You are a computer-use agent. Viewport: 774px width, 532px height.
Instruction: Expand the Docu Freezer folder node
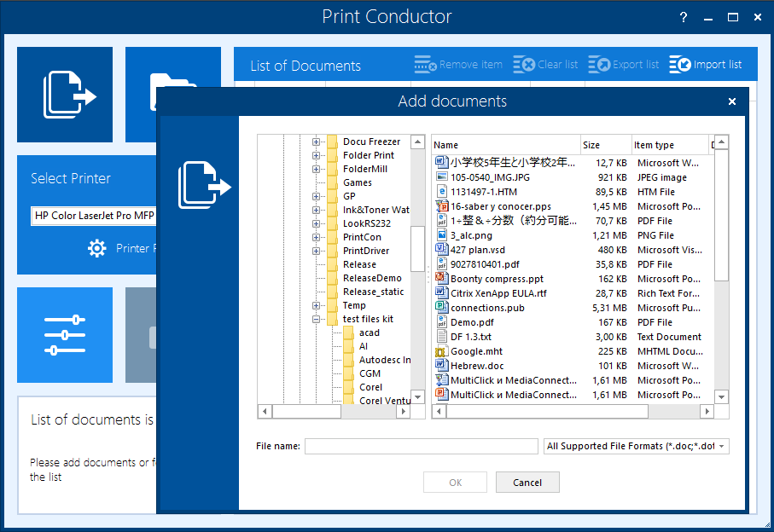click(x=317, y=141)
